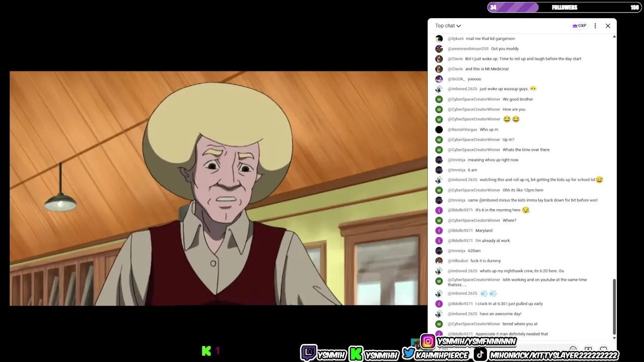
Task: Click the green Kick logo beside YSNMIHH
Action: tap(356, 354)
